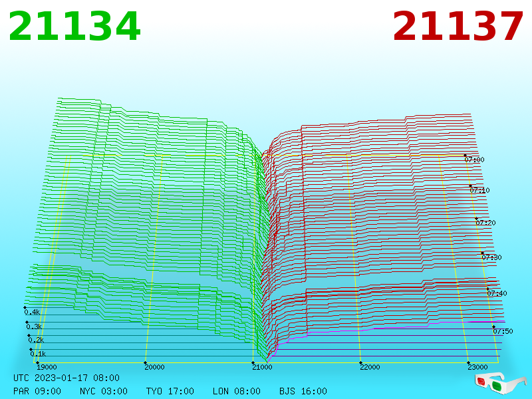Click the 07:10 time marker
Viewport: 532px width, 399px height.
click(x=479, y=190)
